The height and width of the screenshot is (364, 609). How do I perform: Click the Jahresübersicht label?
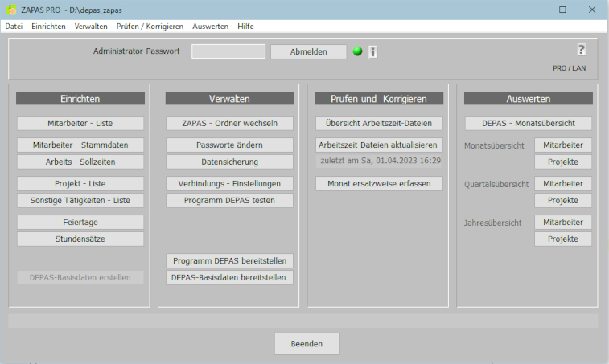point(492,223)
